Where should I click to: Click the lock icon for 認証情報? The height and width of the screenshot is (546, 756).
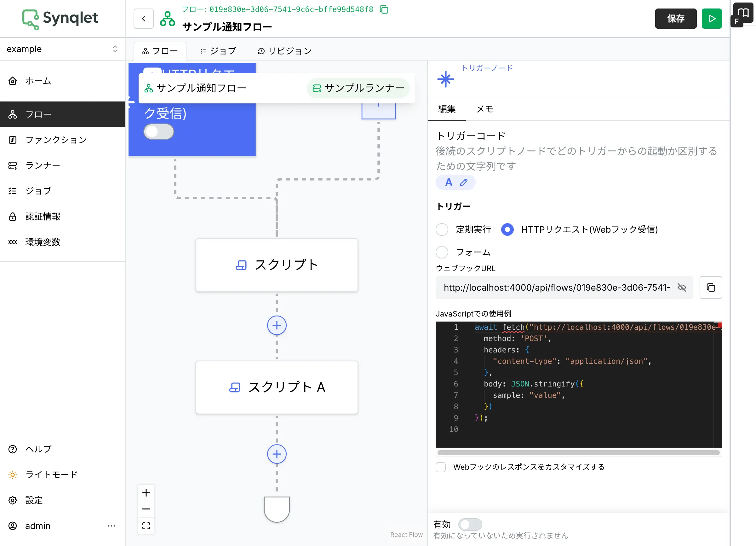tap(13, 217)
